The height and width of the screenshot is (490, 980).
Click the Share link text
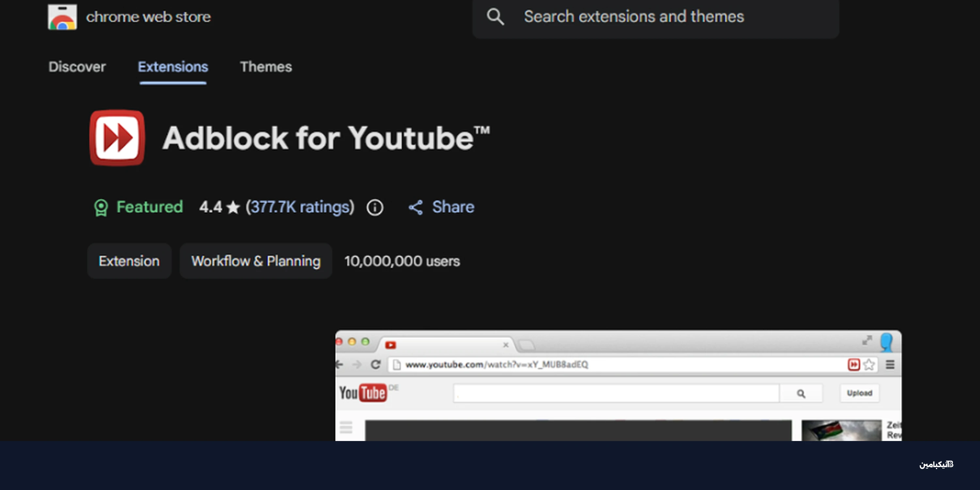point(453,207)
